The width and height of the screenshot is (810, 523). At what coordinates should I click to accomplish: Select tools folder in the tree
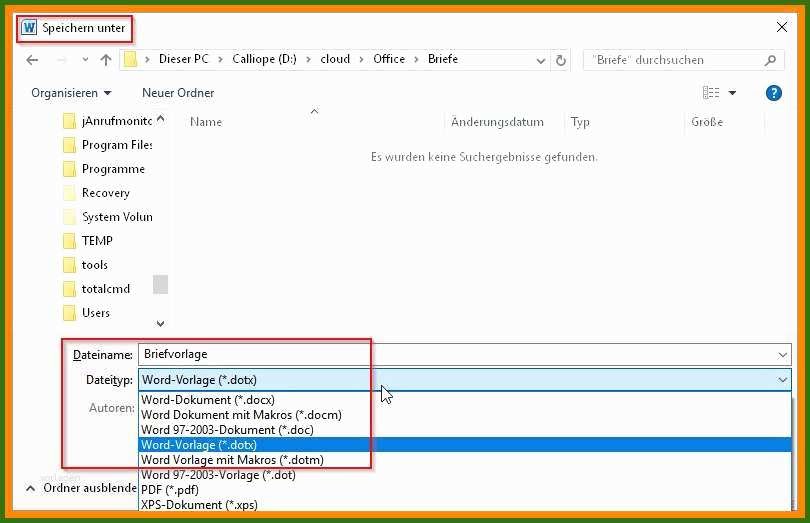pos(85,265)
